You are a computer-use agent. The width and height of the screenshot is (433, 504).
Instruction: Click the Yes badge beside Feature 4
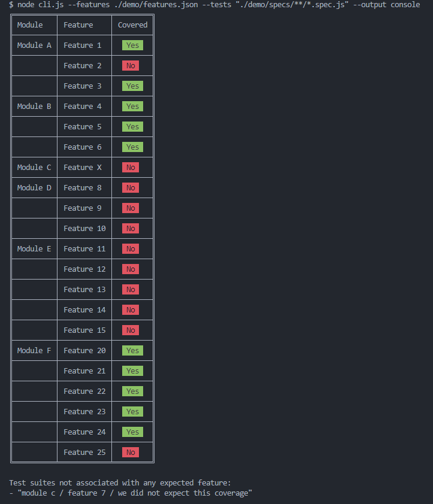[x=132, y=107]
